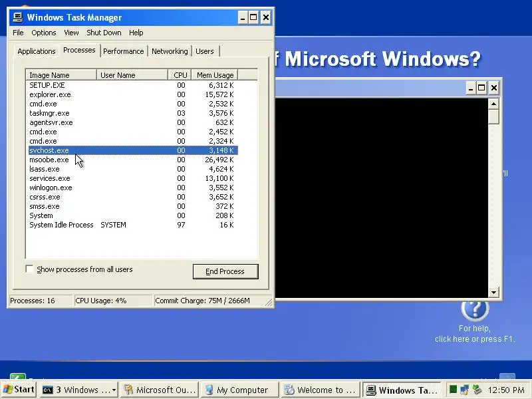Screen dimensions: 532x399
Task: Open the Help menu
Action: click(x=136, y=33)
